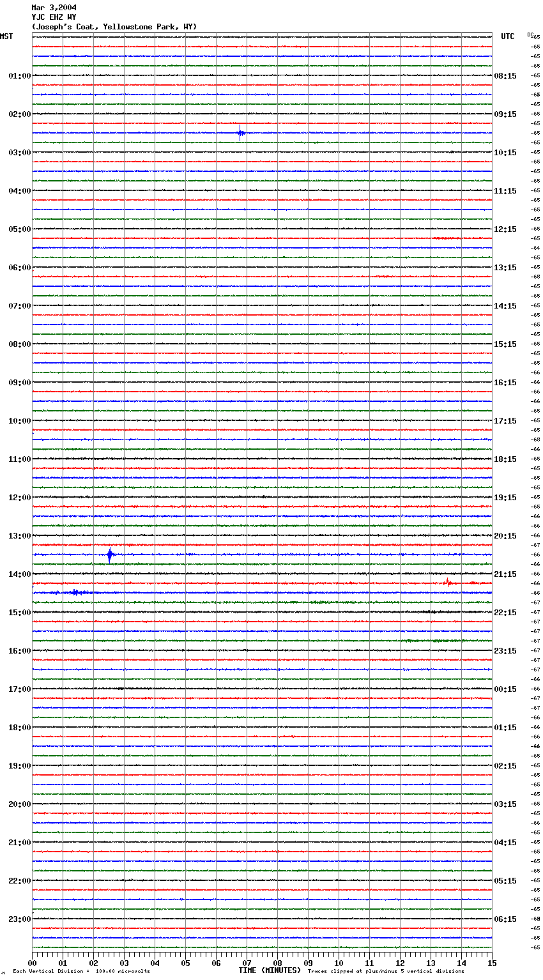Click minute 03 tick label on time axis
This screenshot has width=543, height=980.
tap(124, 963)
